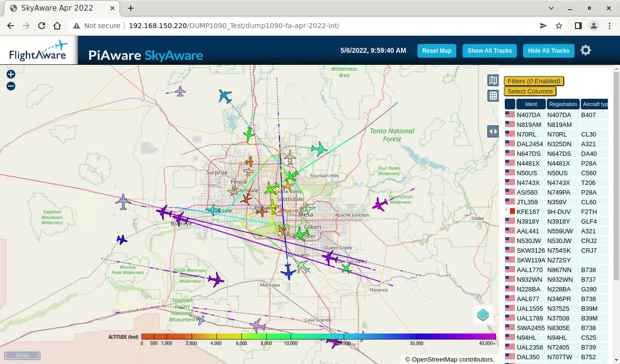This screenshot has width=620, height=364.
Task: Click the teal layers icon on map
Action: click(483, 315)
